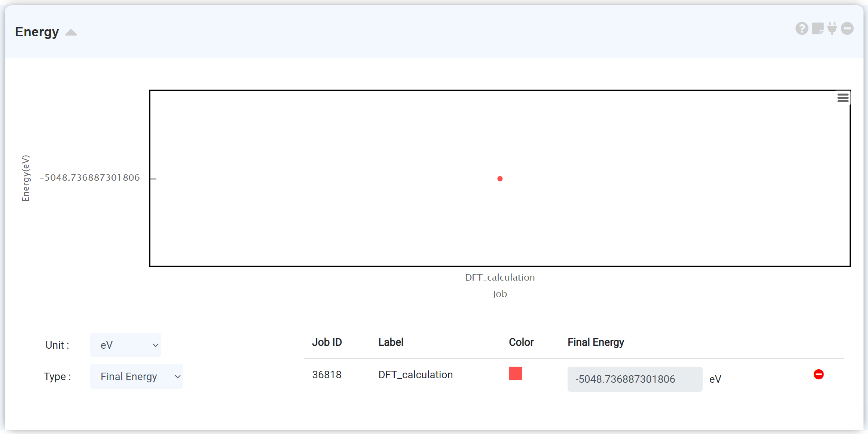The height and width of the screenshot is (434, 868).
Task: Open the Unit eV dropdown
Action: [126, 345]
